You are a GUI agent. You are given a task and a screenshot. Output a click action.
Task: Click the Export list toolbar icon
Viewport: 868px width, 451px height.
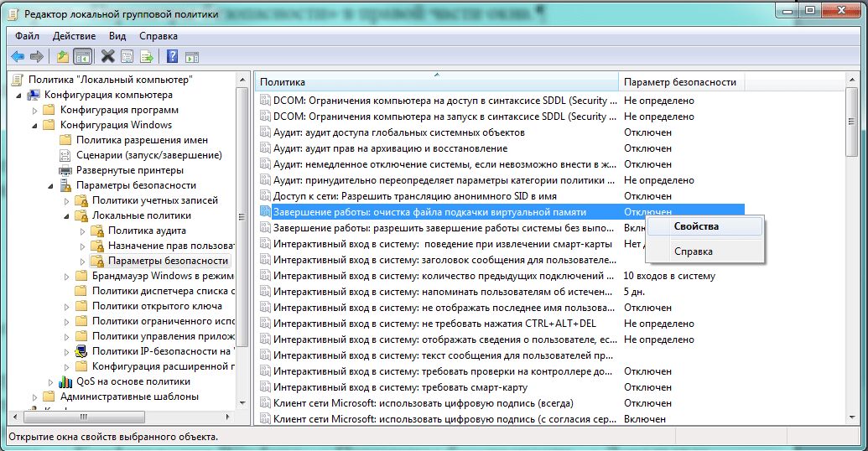[x=147, y=56]
